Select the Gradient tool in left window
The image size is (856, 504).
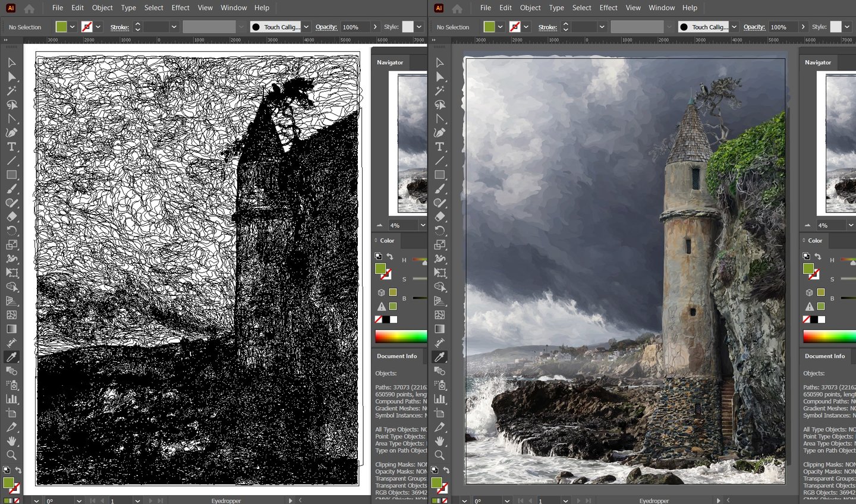[x=11, y=329]
